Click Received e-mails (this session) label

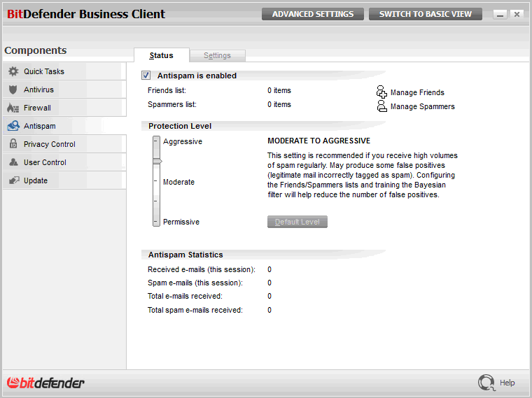click(x=202, y=269)
